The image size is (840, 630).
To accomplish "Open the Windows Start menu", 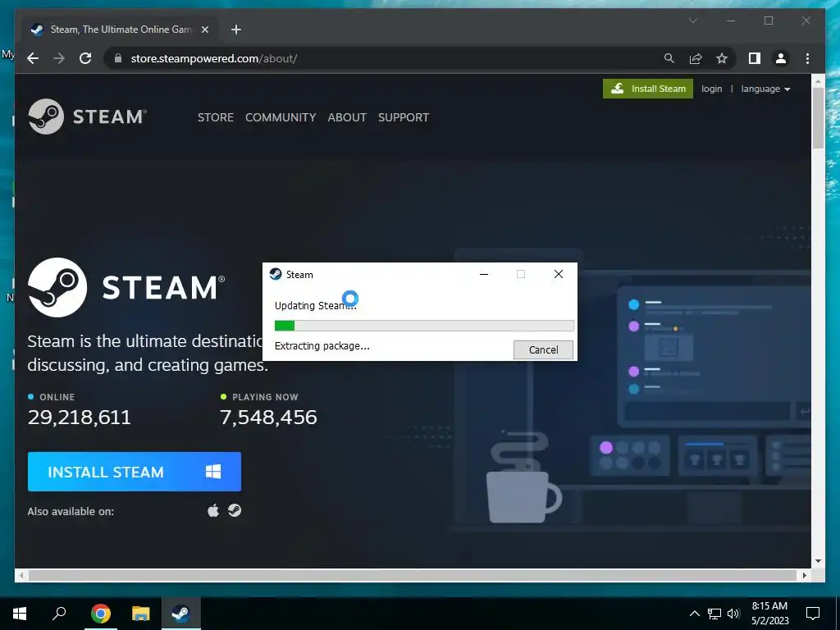I will tap(20, 614).
